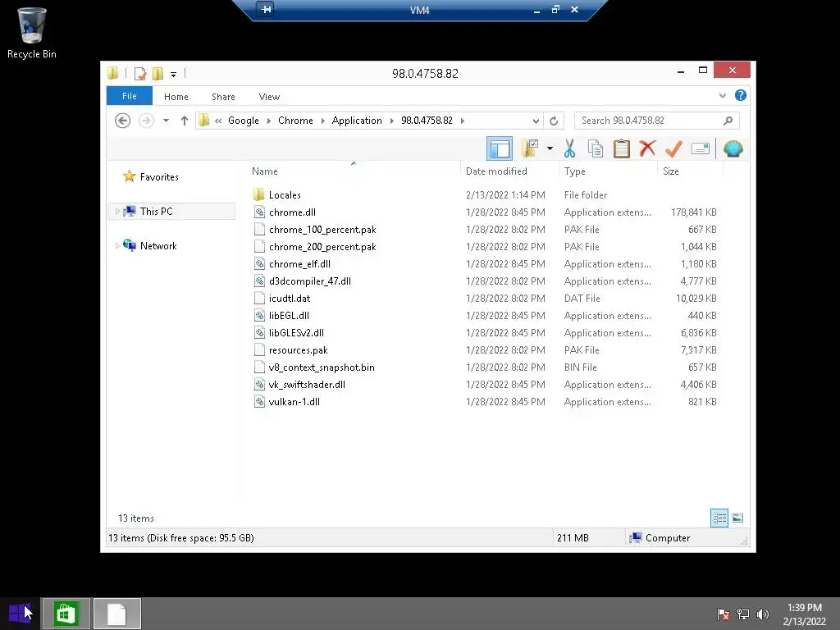Select the libEGL.dll file

289,316
